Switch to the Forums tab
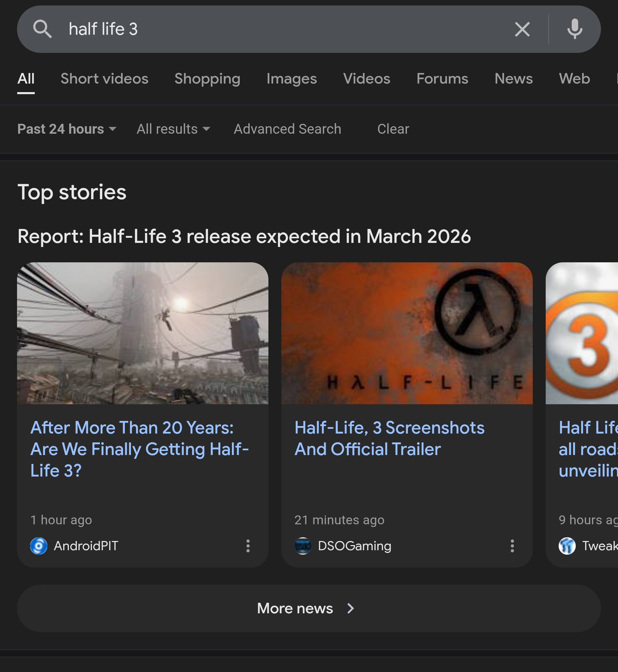This screenshot has width=618, height=672. click(442, 79)
